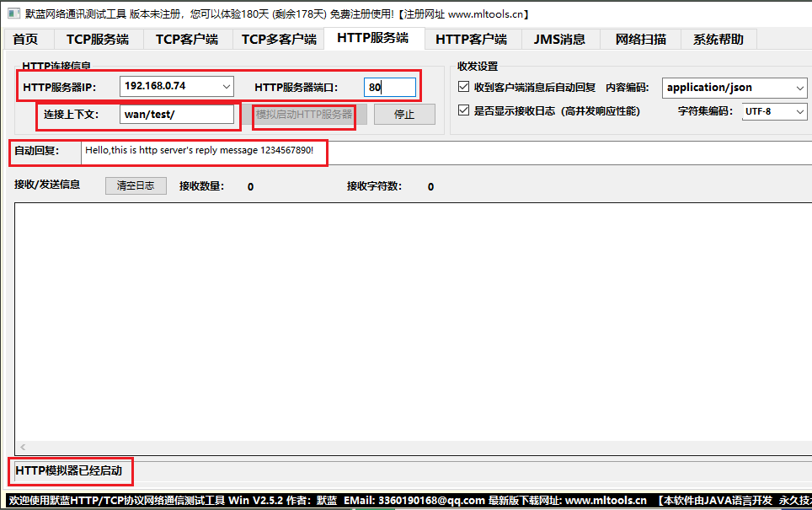This screenshot has width=812, height=510.
Task: Click the 接收/发送信息 label
Action: point(47,185)
